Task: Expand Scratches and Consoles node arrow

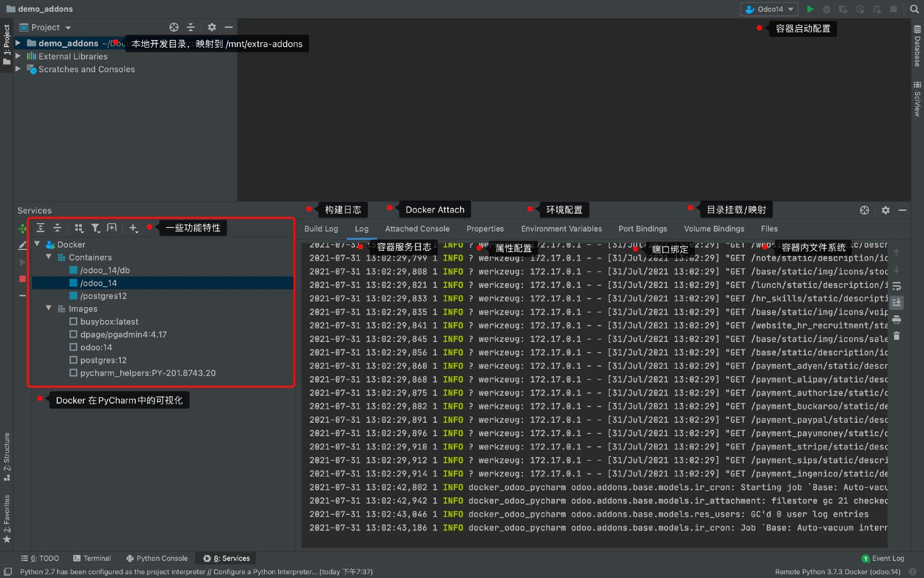Action: pyautogui.click(x=18, y=69)
